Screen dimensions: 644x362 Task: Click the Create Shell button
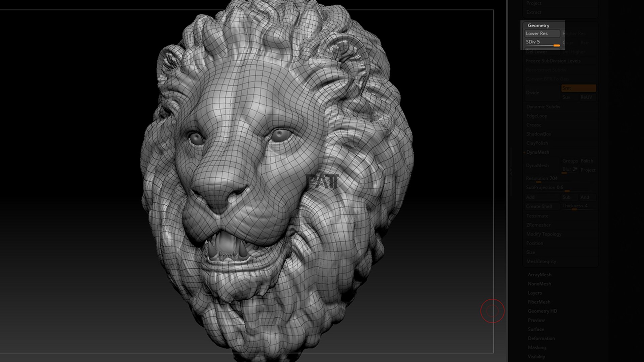point(542,206)
